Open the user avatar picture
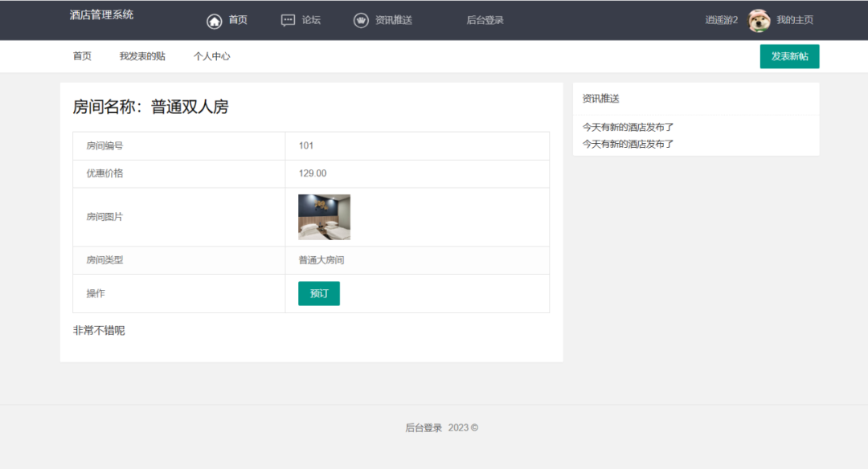Screen dimensions: 868x469 [x=759, y=20]
